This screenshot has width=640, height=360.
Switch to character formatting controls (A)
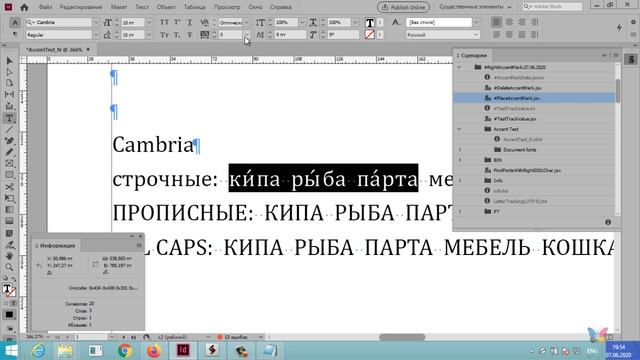tap(15, 22)
